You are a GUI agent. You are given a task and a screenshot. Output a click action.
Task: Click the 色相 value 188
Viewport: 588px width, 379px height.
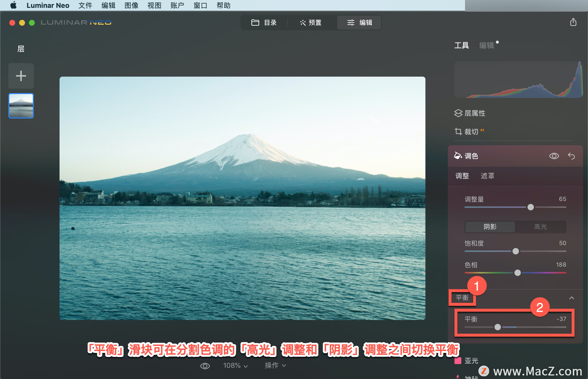[x=561, y=265]
